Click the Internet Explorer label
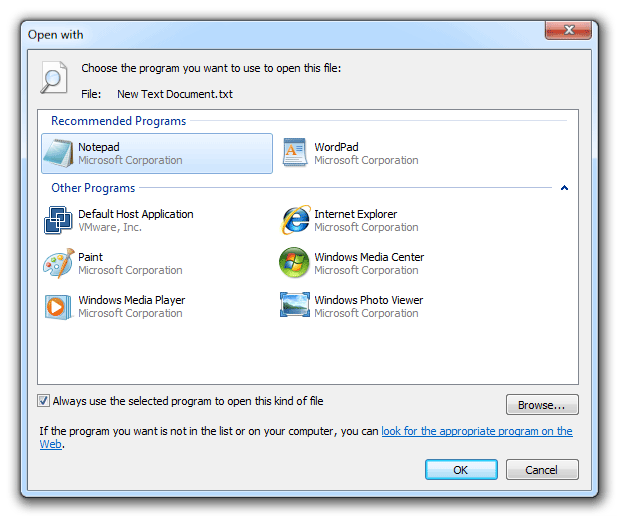619x518 pixels. coord(356,214)
